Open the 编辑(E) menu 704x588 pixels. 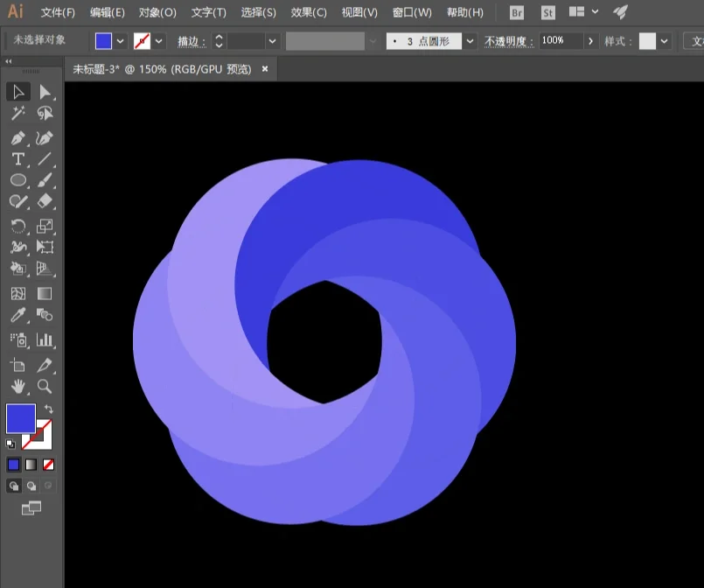tap(107, 12)
